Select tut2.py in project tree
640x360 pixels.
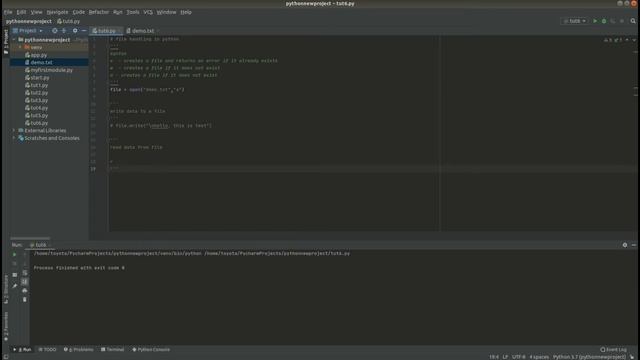(36, 93)
